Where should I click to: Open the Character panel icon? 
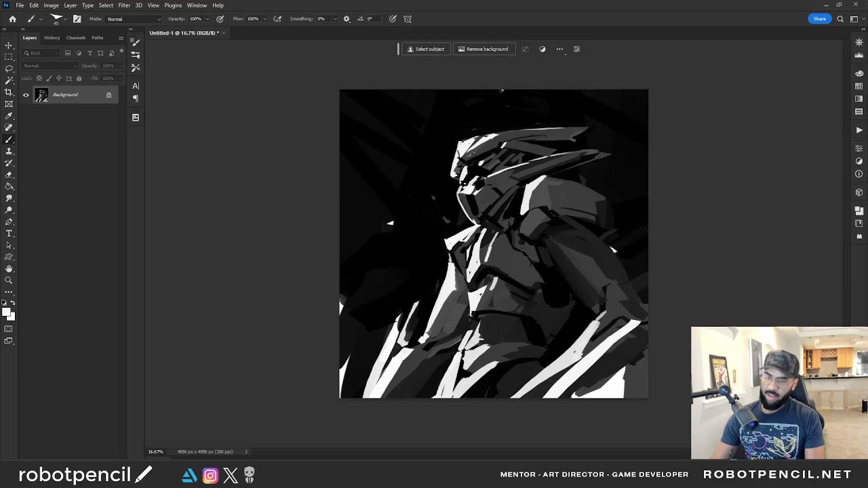[136, 86]
